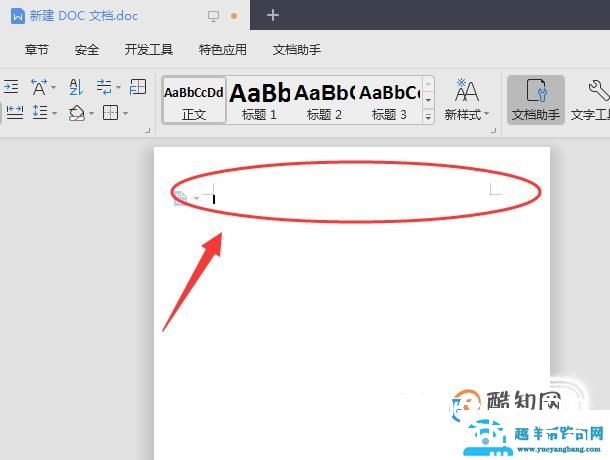Expand the line spacing dropdown arrow
This screenshot has height=460, width=610.
54,113
